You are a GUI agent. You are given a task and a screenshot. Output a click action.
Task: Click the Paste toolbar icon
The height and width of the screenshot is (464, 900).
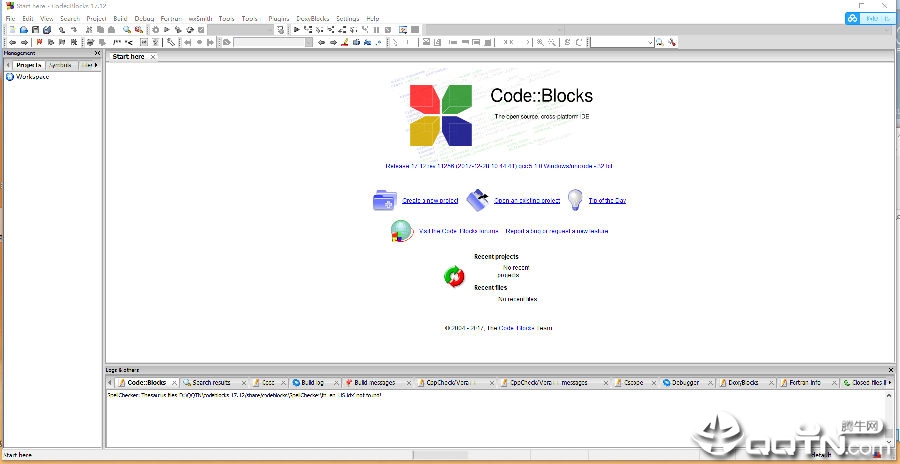[111, 30]
